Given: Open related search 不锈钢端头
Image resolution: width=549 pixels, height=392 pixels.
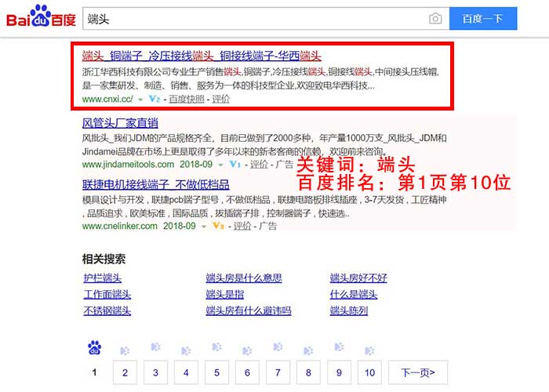Looking at the screenshot, I should click(x=107, y=310).
